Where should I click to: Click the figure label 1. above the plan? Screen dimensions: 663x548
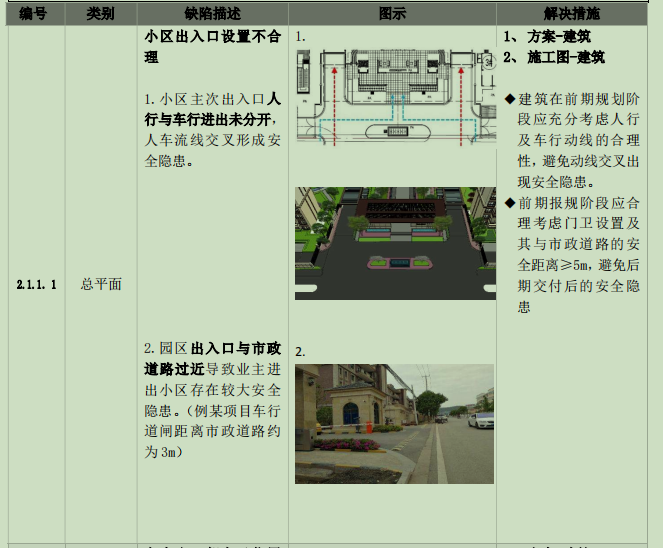tap(301, 36)
